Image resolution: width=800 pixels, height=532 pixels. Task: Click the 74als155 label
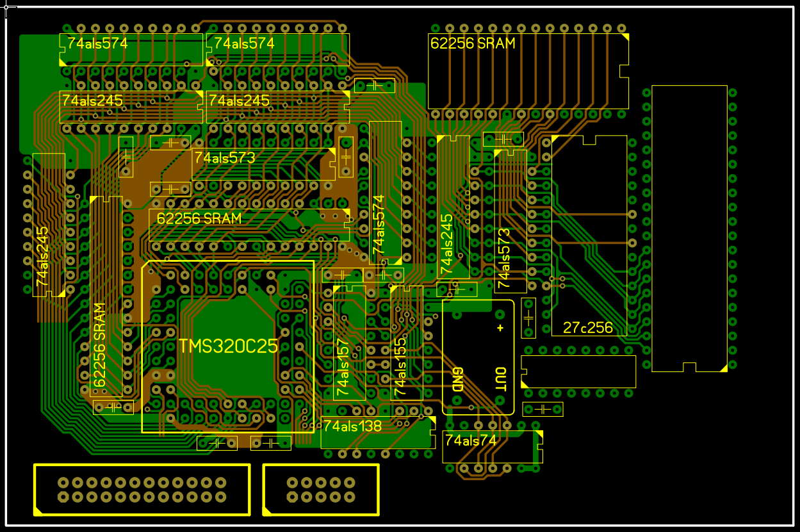(400, 367)
